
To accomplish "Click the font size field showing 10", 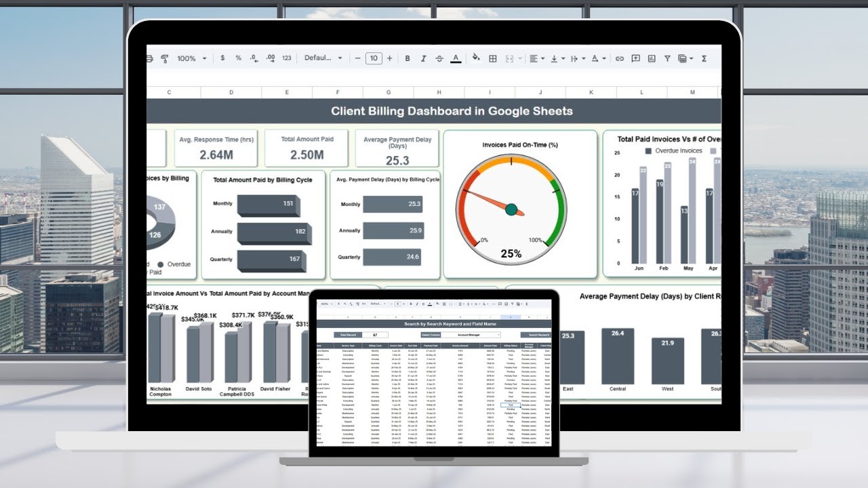I will point(374,58).
